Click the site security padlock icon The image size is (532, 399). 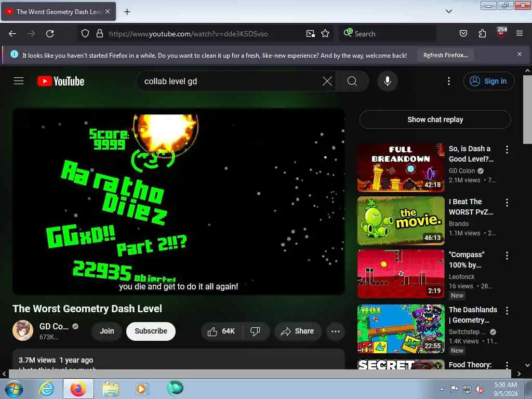click(x=99, y=34)
